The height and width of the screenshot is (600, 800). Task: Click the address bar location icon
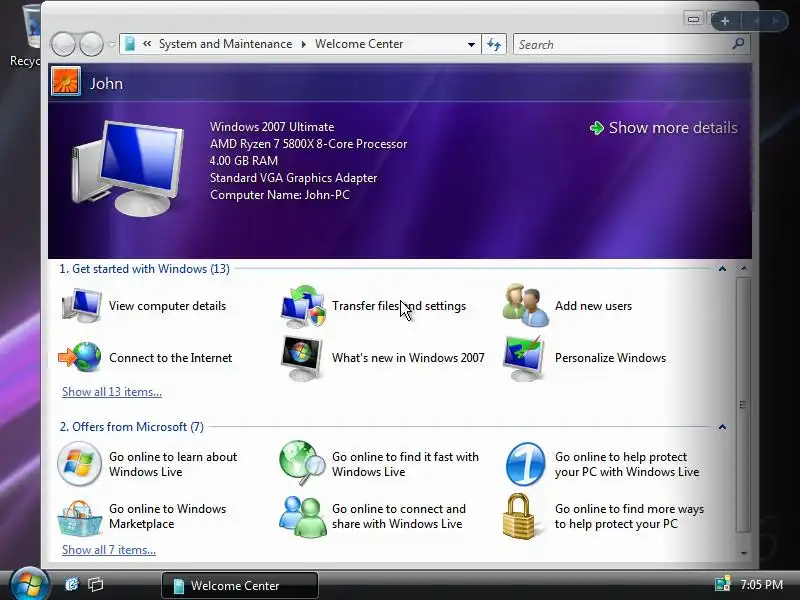(130, 44)
